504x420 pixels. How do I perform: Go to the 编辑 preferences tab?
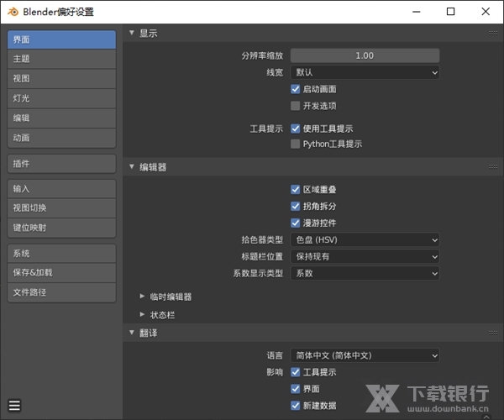(x=61, y=118)
